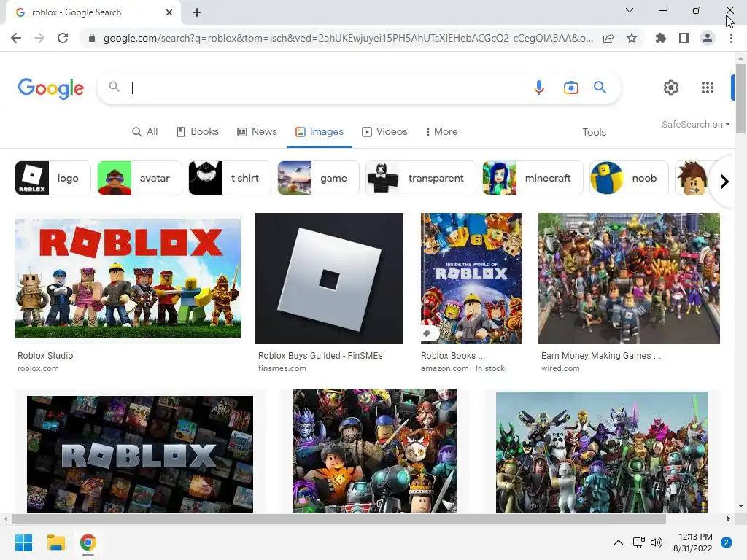Open the Roblox Studio image result
The image size is (747, 560).
[x=128, y=279]
